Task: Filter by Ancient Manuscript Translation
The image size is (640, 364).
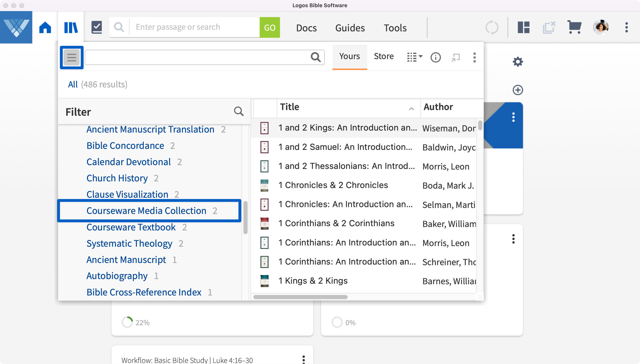Action: click(x=150, y=129)
